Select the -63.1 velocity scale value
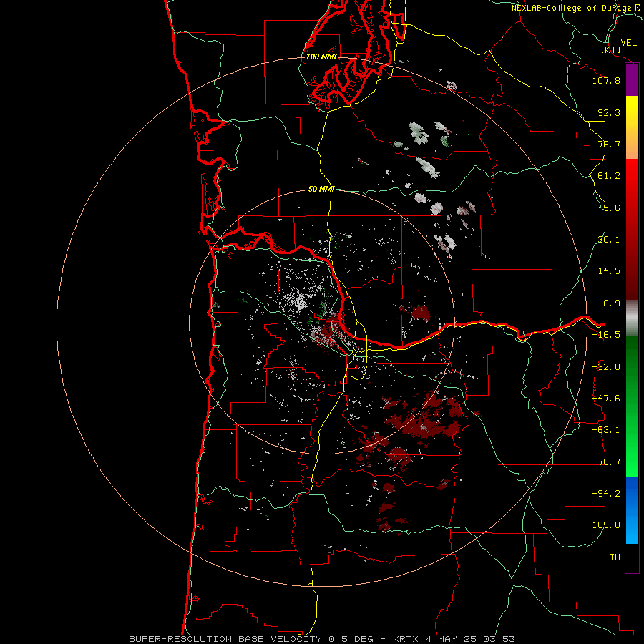This screenshot has width=644, height=644. [x=606, y=430]
